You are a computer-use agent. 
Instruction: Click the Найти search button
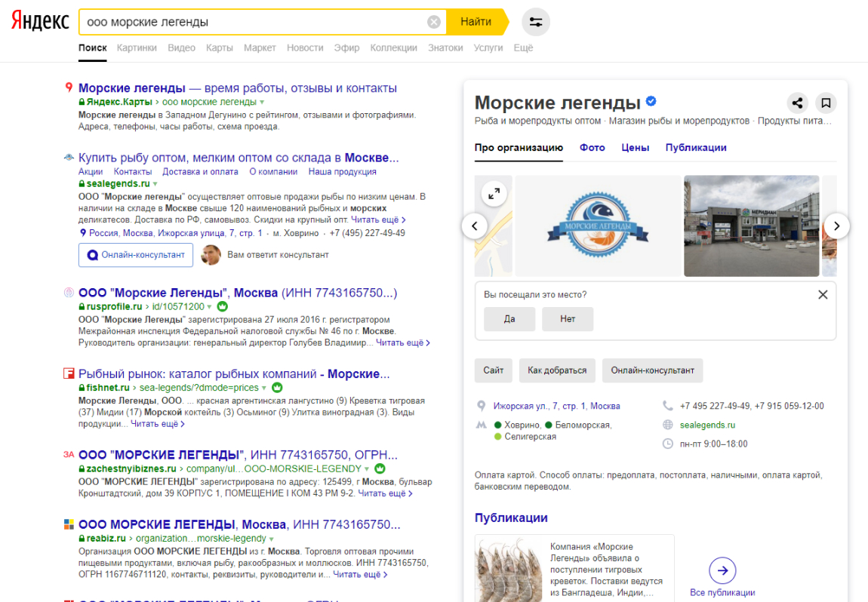tap(476, 22)
